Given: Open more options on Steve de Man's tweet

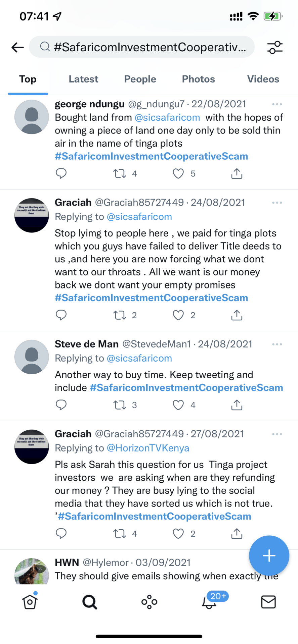Looking at the screenshot, I should point(277,344).
